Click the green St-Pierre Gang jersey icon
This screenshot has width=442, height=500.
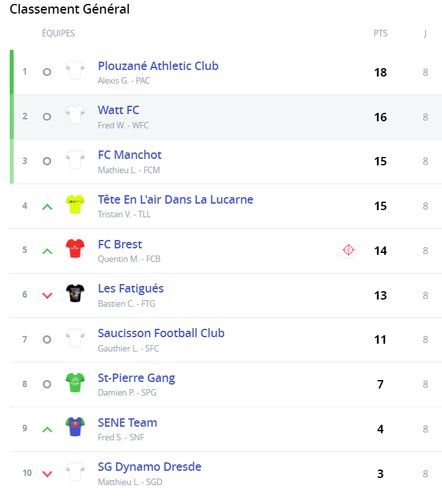(75, 382)
